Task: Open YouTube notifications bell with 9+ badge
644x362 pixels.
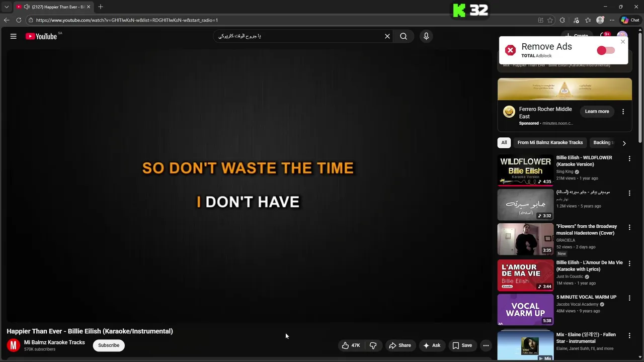Action: coord(604,36)
